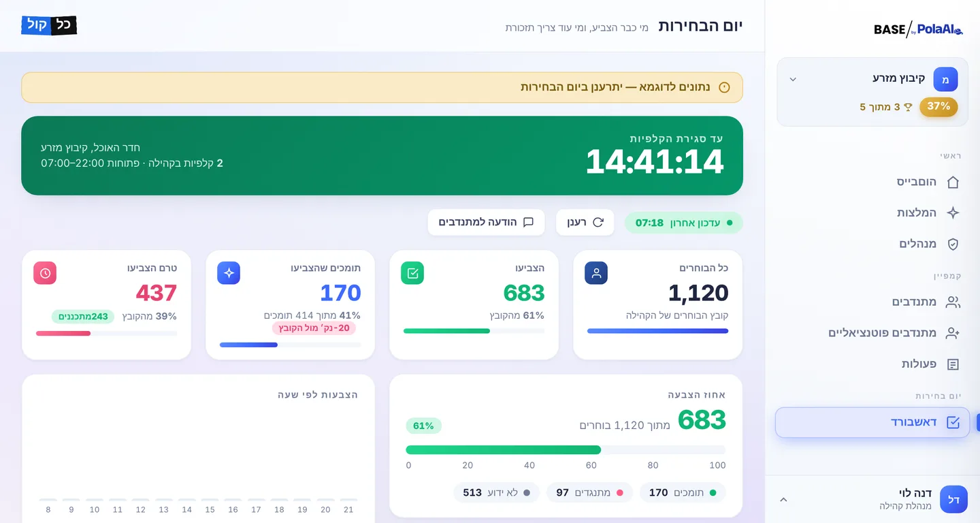Click the blue מ community avatar
Image resolution: width=980 pixels, height=523 pixels.
tap(945, 79)
